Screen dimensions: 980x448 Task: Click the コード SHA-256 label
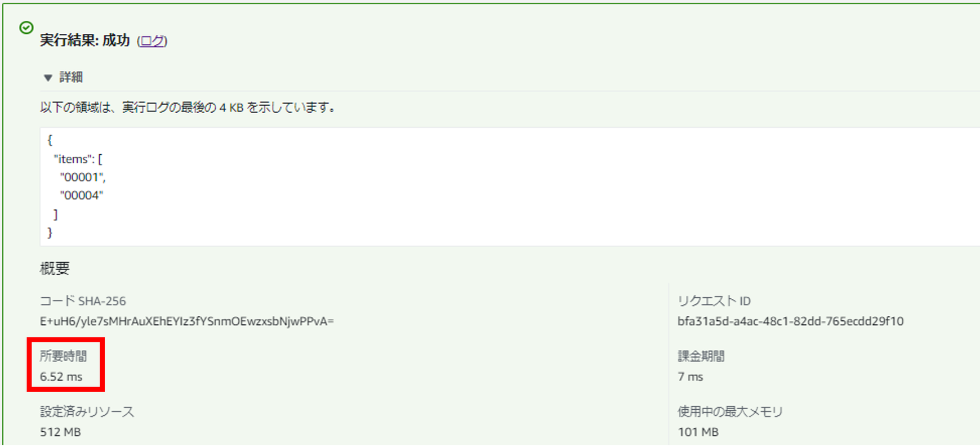tap(83, 301)
